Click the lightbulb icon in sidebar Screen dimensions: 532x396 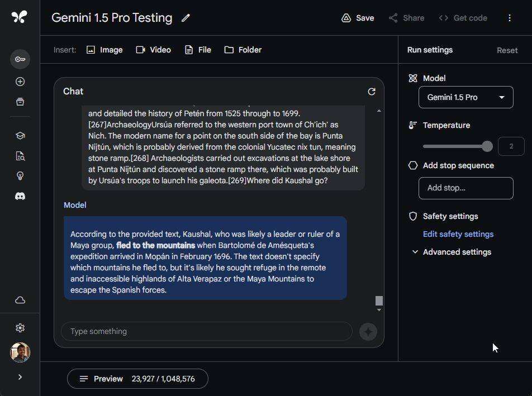(20, 176)
